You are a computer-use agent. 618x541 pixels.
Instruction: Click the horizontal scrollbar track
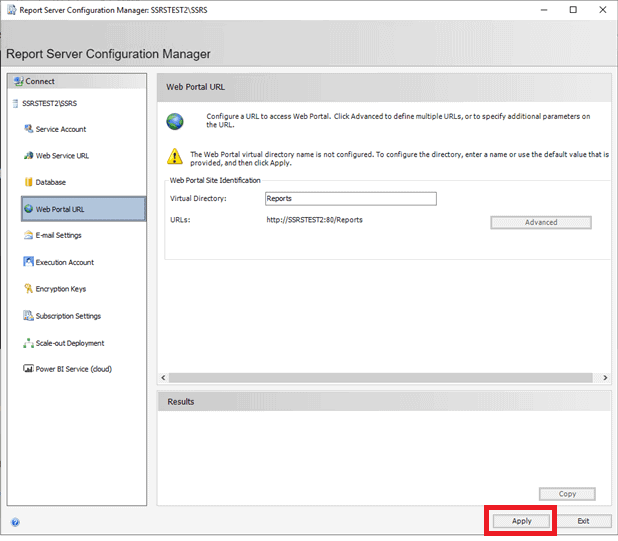(x=381, y=377)
